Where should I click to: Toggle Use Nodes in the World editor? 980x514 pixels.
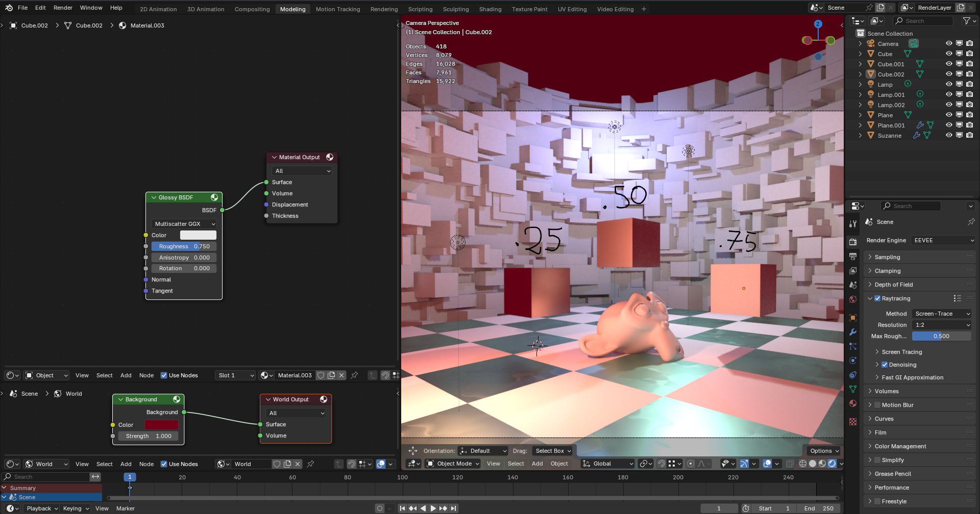164,464
